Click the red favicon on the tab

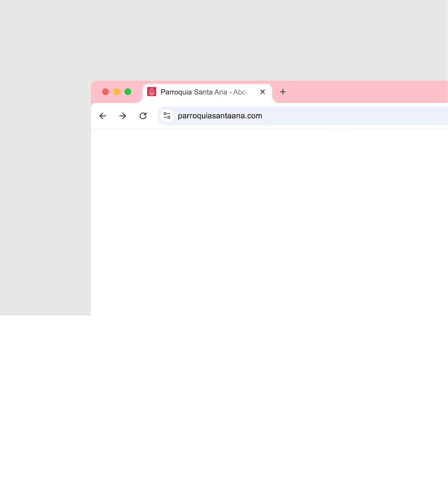(x=152, y=92)
